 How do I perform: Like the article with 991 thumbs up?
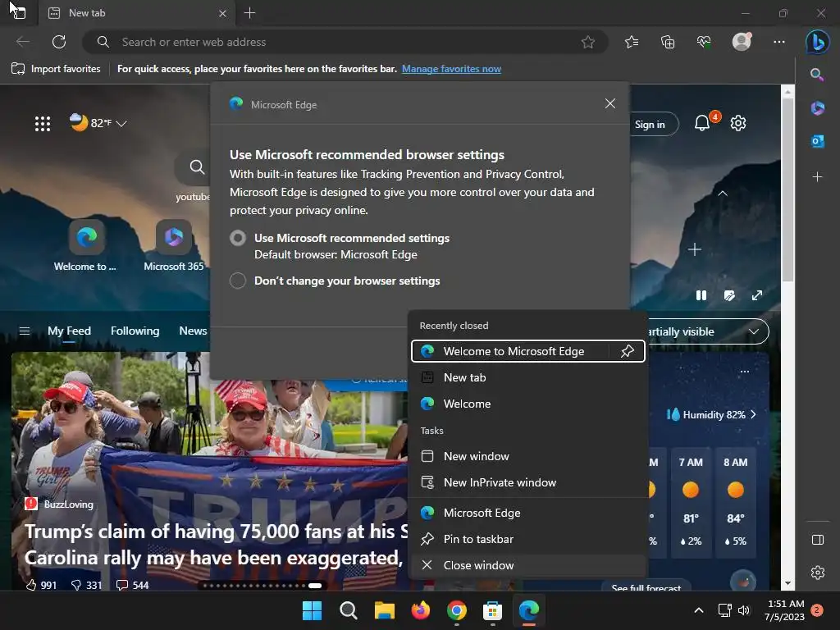41,585
